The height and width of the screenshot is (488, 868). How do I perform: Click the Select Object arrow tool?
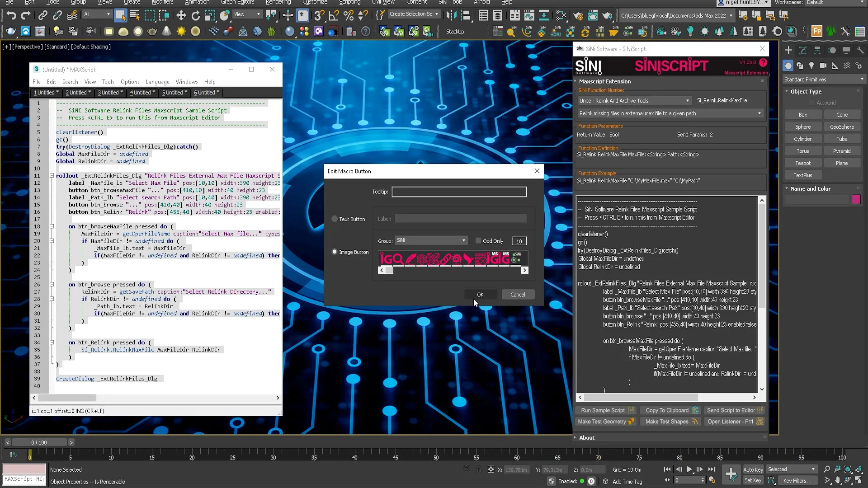120,16
